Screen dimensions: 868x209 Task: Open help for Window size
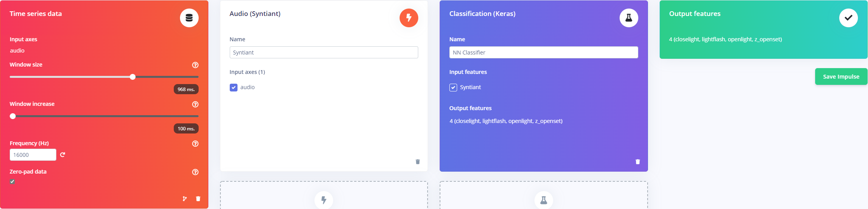(196, 65)
